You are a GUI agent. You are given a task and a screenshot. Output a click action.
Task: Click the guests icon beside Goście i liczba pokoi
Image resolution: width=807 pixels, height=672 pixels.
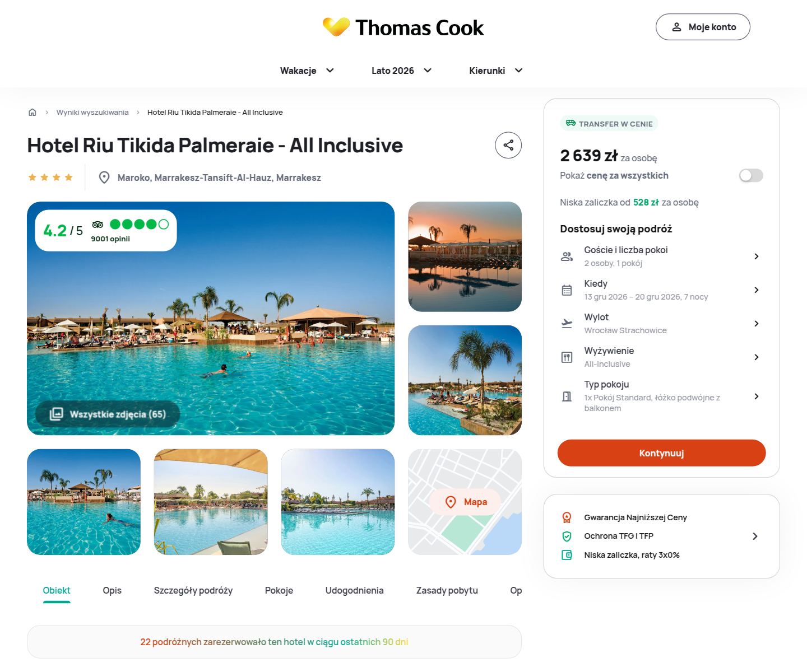[x=567, y=256]
